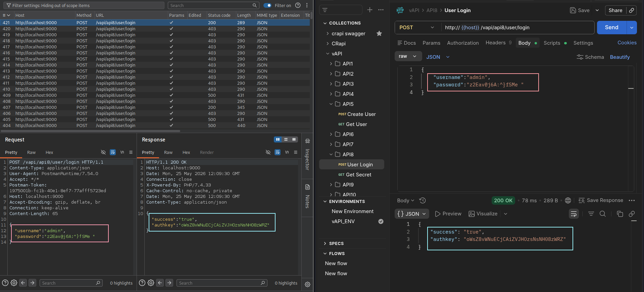Viewport: 644px width, 292px height.
Task: Copy request link icon beside Share
Action: click(x=632, y=10)
